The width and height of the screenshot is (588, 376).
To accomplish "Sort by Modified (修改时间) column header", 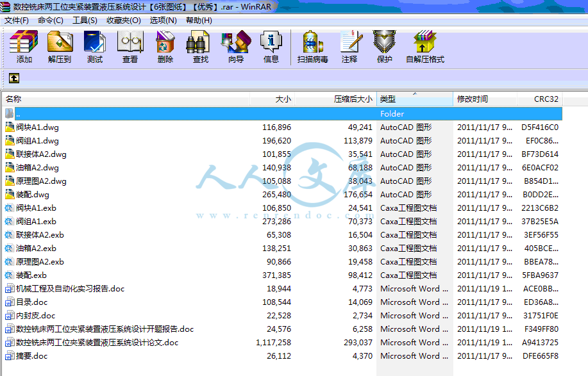I will 485,99.
